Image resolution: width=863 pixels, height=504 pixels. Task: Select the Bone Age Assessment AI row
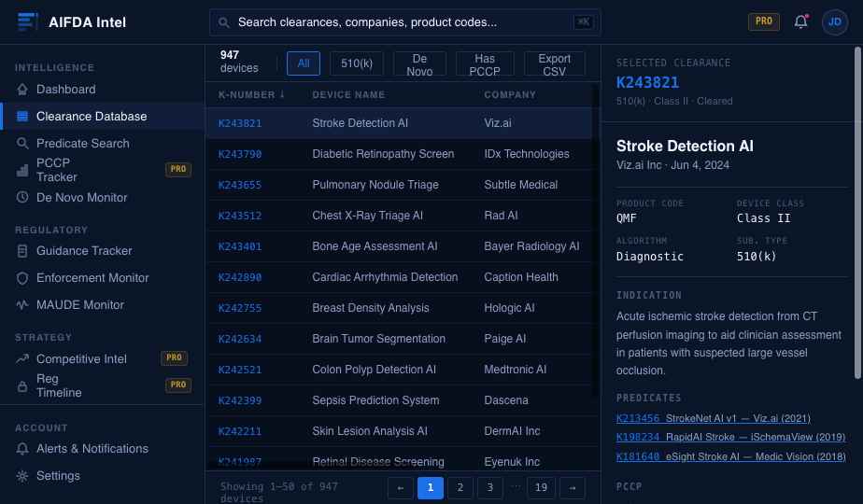click(x=403, y=246)
